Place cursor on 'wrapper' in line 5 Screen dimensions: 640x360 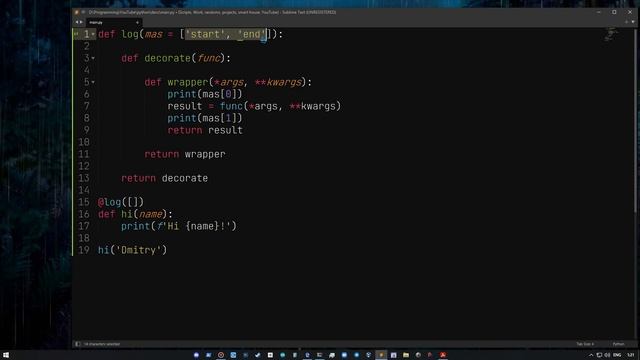(x=188, y=82)
